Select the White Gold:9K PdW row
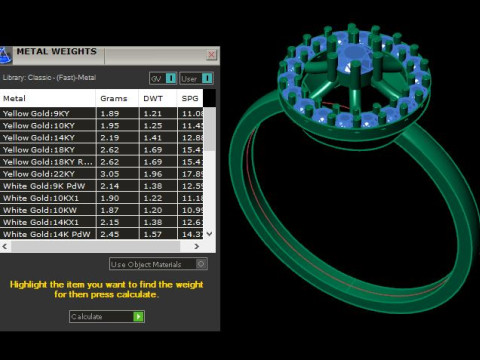 pos(101,186)
